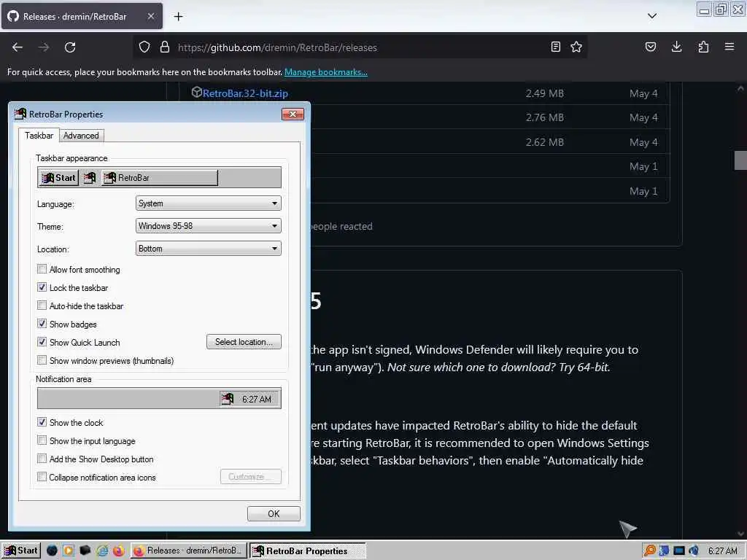
Task: Open the extensions puzzle icon
Action: [x=703, y=47]
